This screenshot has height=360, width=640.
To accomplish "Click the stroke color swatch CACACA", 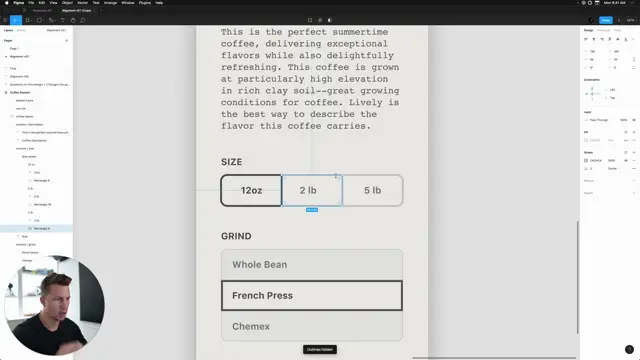I will click(586, 160).
